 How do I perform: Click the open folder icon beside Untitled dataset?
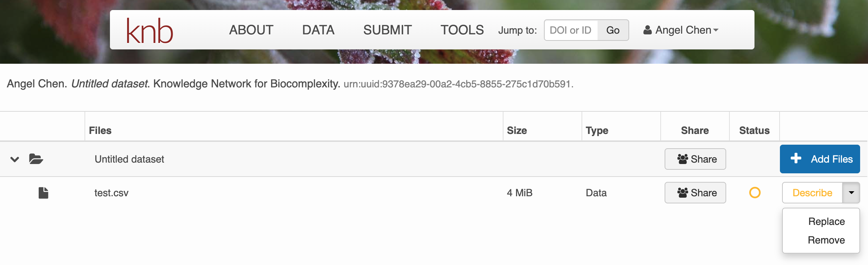tap(36, 159)
